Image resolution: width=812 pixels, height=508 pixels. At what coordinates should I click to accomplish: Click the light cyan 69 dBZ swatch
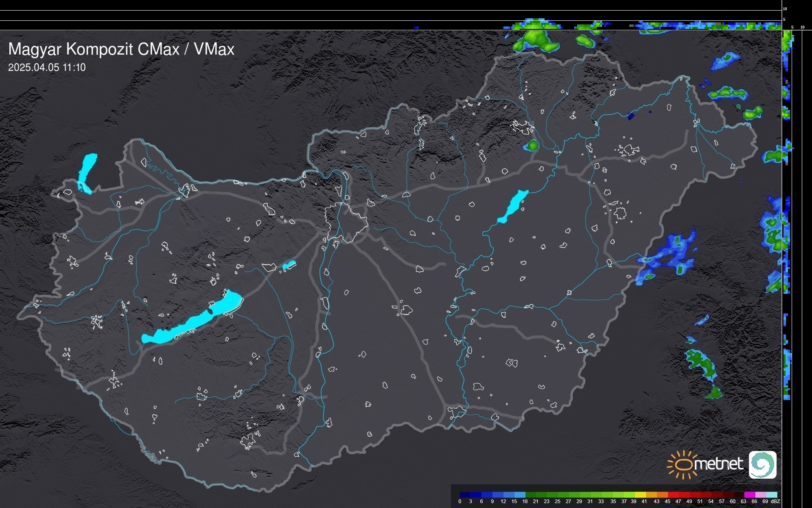(x=772, y=495)
